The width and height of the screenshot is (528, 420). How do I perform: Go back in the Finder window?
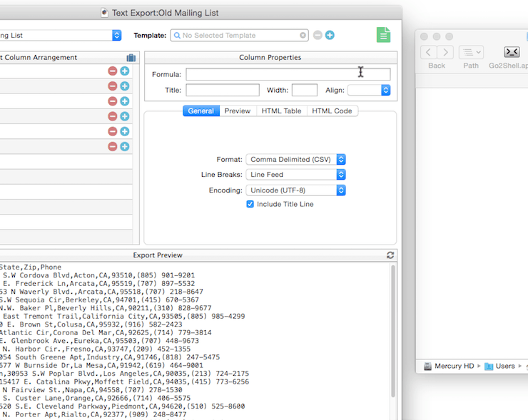pos(428,52)
